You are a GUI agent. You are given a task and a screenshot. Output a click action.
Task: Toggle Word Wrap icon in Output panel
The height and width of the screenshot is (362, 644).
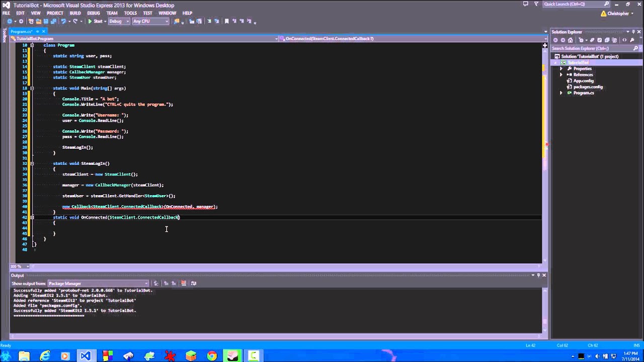point(194,283)
